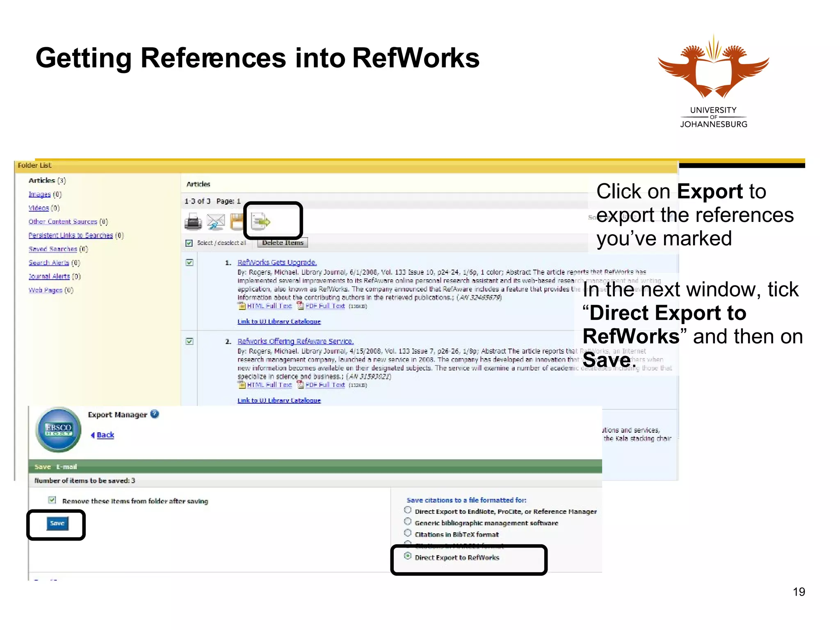The width and height of the screenshot is (840, 630).
Task: Open the Images folder link
Action: [39, 194]
